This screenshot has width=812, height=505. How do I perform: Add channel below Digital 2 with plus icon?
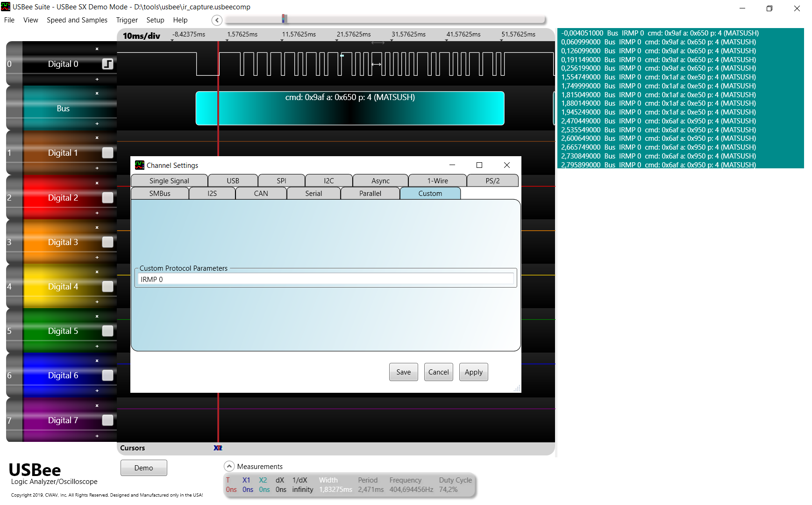point(97,213)
